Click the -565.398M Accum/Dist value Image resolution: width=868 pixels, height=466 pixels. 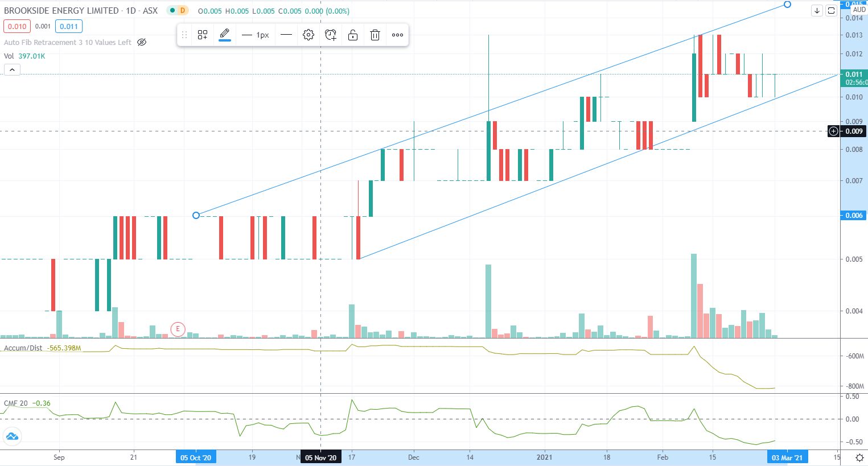(x=64, y=348)
